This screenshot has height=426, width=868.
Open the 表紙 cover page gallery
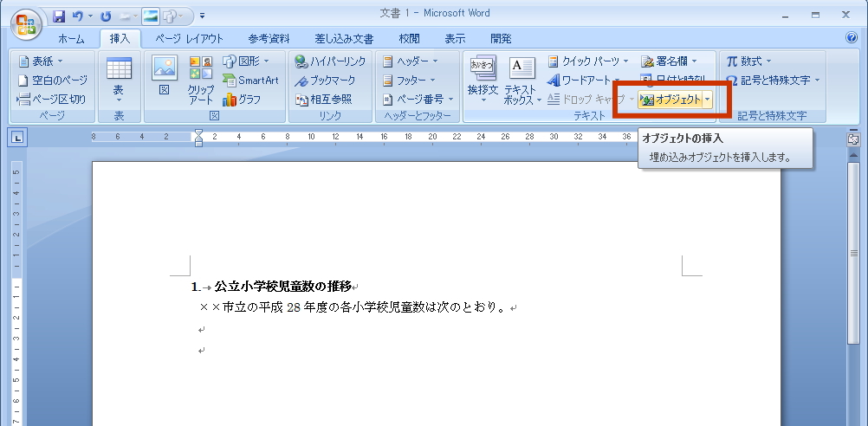(42, 61)
